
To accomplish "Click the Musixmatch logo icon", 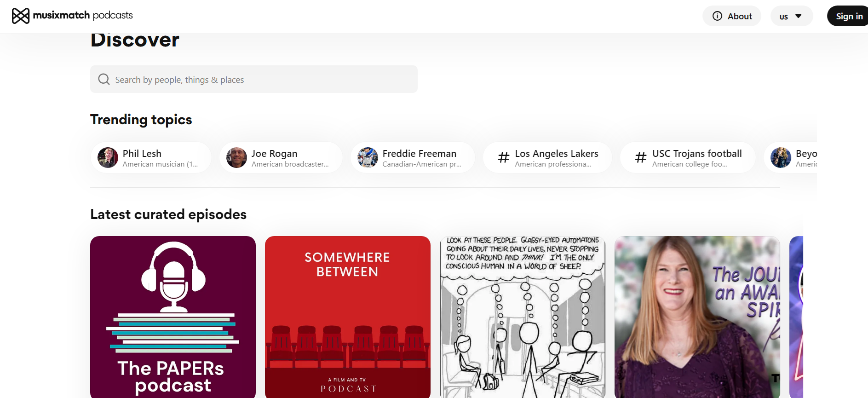I will coord(21,16).
